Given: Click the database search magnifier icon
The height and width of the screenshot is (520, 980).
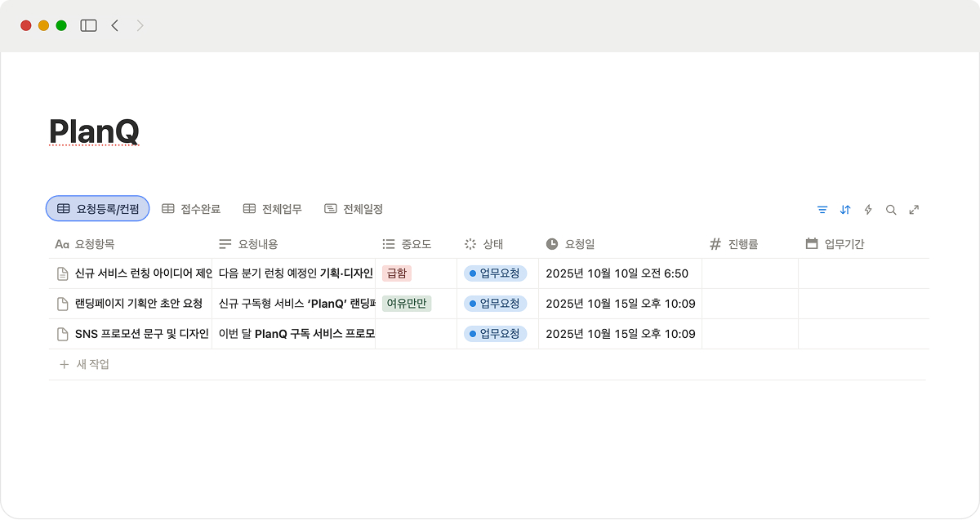Looking at the screenshot, I should pos(891,210).
